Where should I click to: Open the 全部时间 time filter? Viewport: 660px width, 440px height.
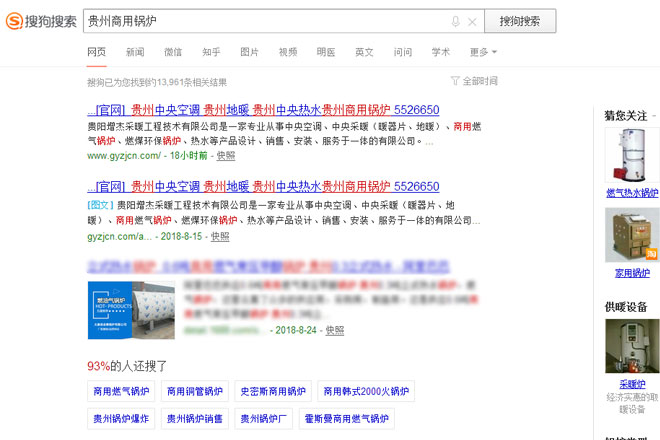pos(474,81)
